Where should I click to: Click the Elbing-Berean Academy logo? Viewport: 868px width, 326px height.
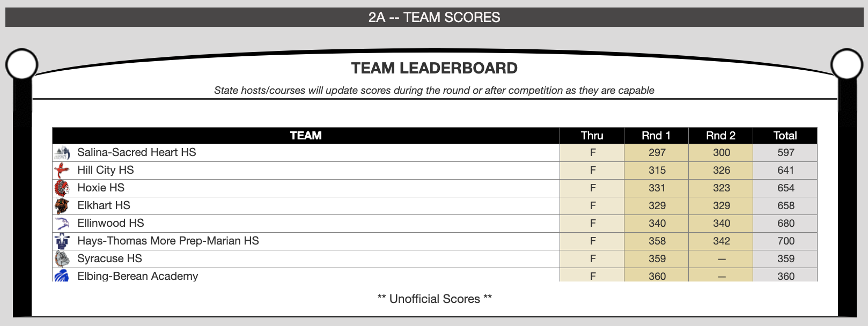coord(62,276)
